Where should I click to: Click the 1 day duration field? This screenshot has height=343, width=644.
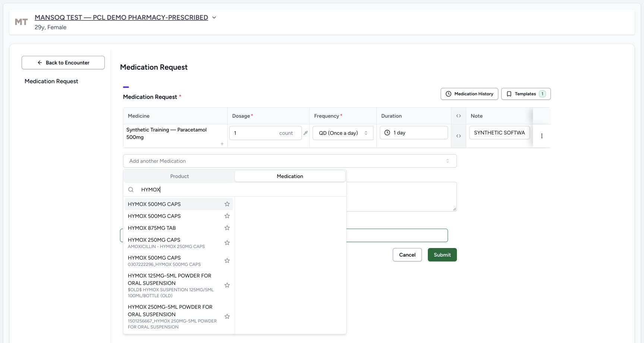tap(414, 133)
